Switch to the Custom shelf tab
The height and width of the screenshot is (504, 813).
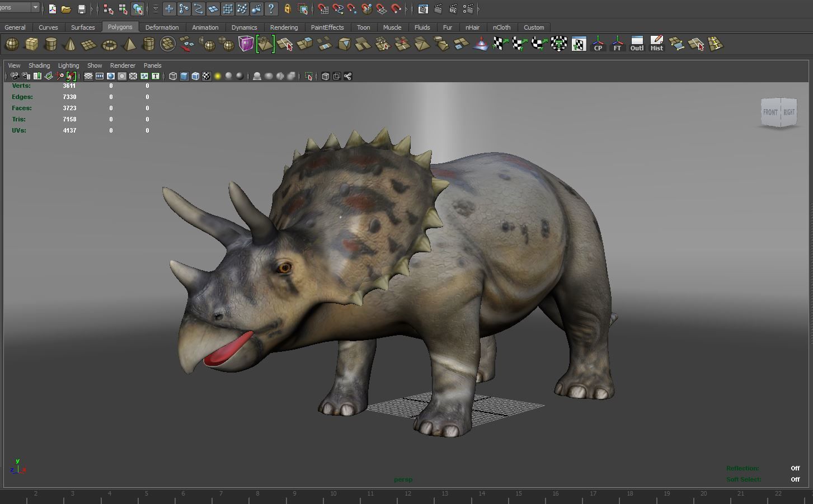tap(534, 27)
